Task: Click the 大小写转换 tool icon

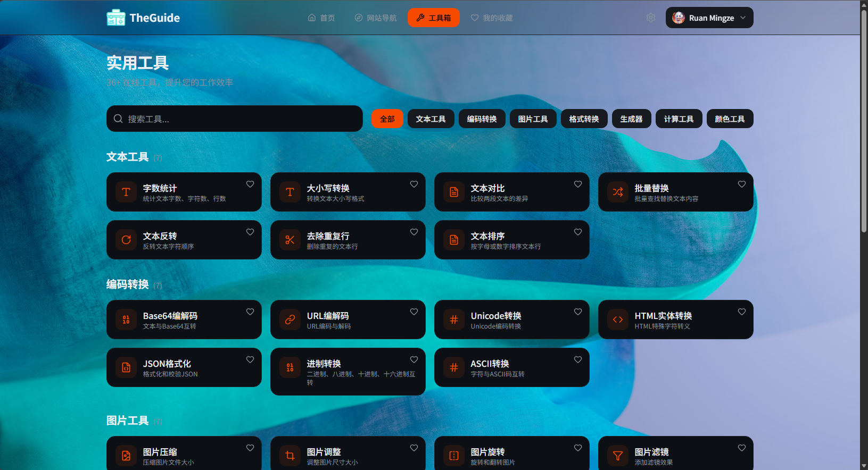Action: [x=290, y=192]
